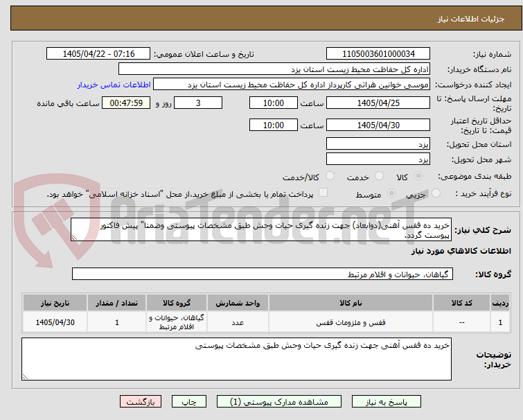Open اطلاعات تماس خریدار link
This screenshot has width=523, height=420.
(x=114, y=85)
